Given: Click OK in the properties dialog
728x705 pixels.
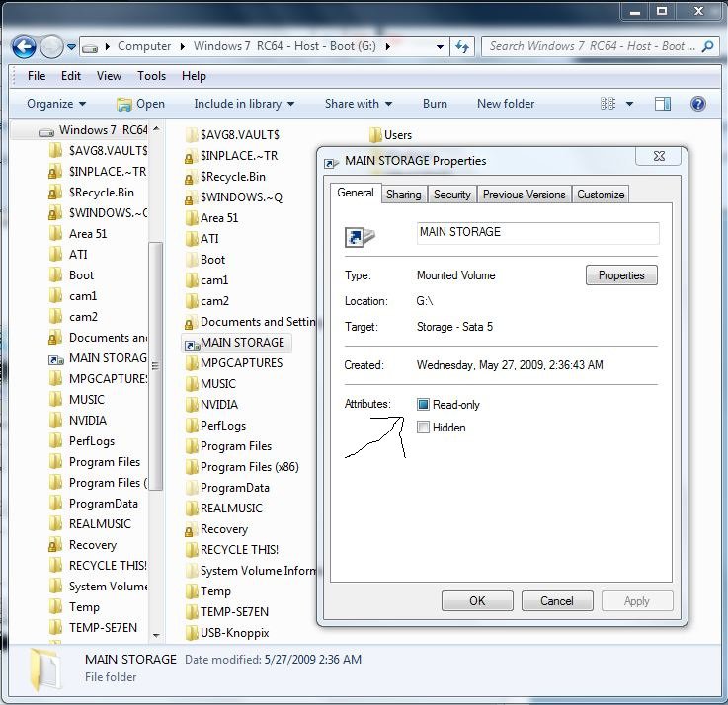Looking at the screenshot, I should pyautogui.click(x=477, y=601).
